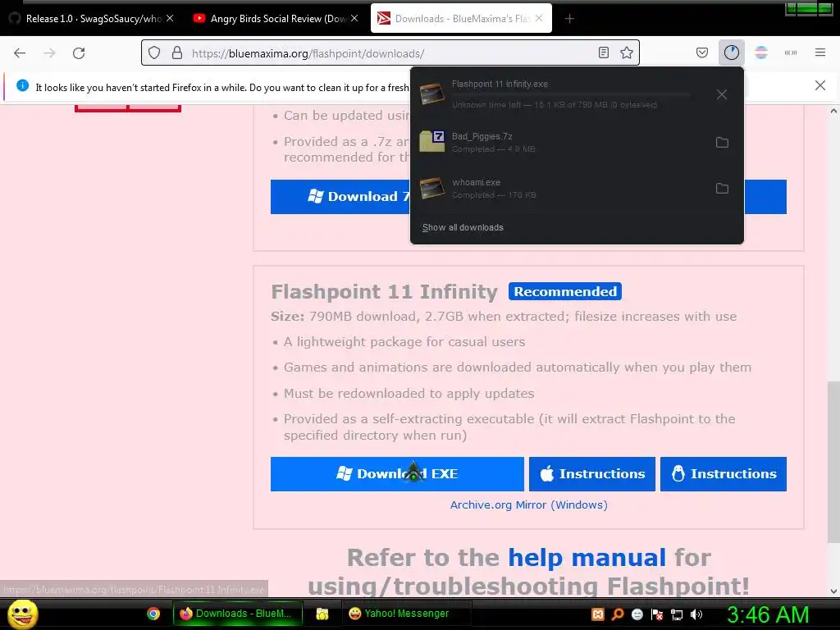Image resolution: width=840 pixels, height=630 pixels.
Task: Click the orange tray icon
Action: (x=598, y=614)
